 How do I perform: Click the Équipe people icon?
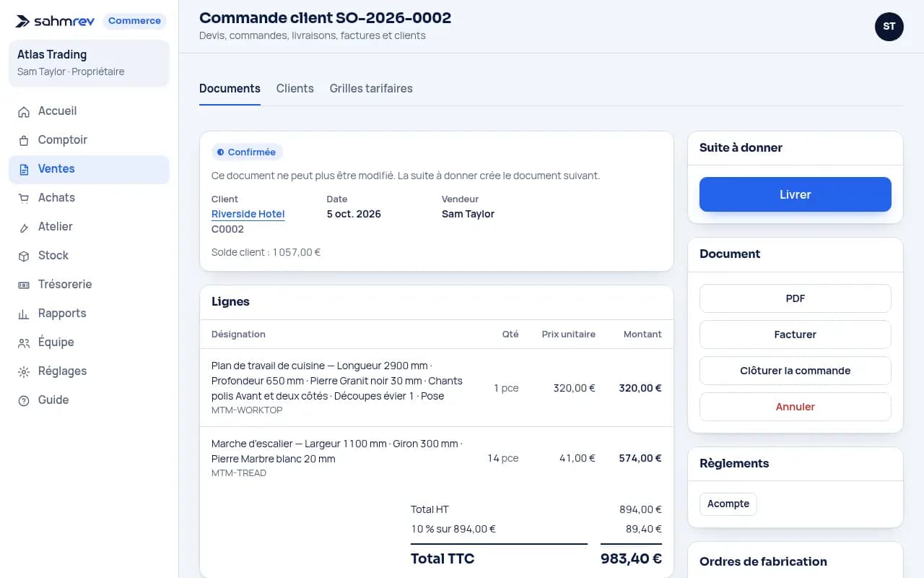click(24, 342)
